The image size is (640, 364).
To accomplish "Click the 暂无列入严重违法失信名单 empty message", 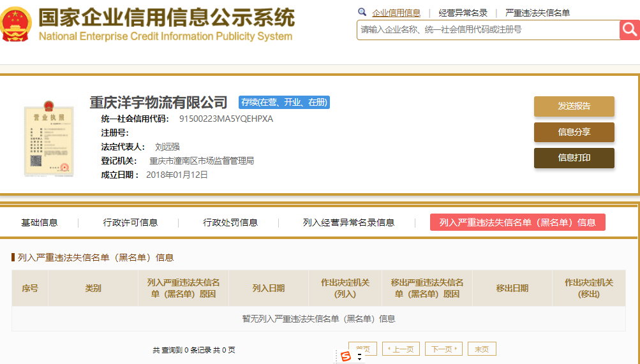I will (x=318, y=319).
